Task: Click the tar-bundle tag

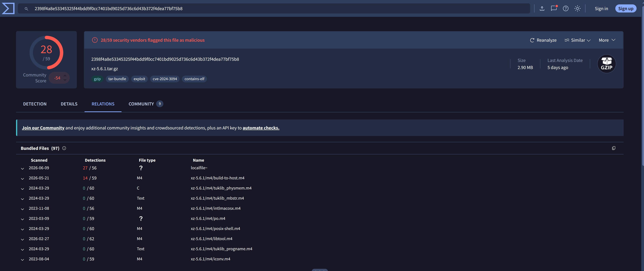Action: click(x=117, y=79)
